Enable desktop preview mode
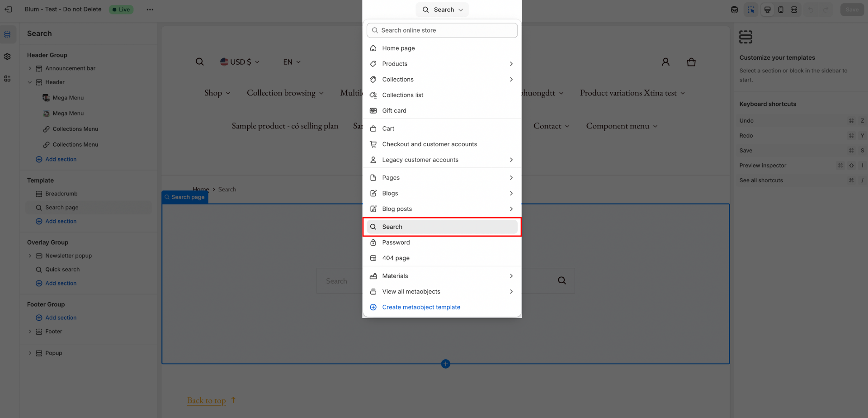The image size is (868, 418). 767,9
